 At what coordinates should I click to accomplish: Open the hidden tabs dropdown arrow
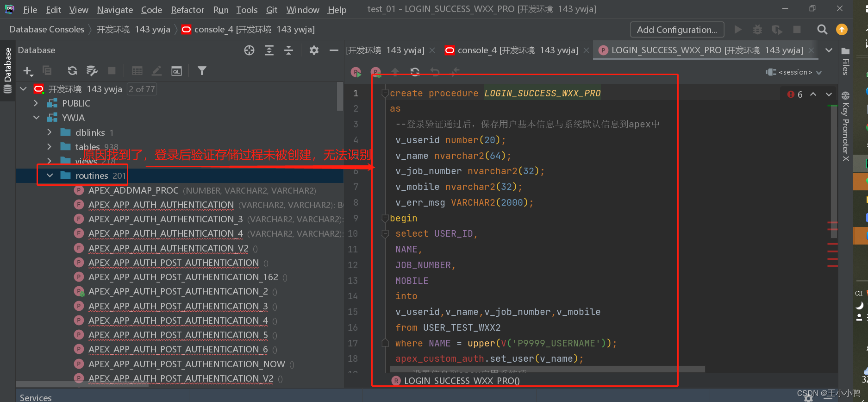[829, 50]
